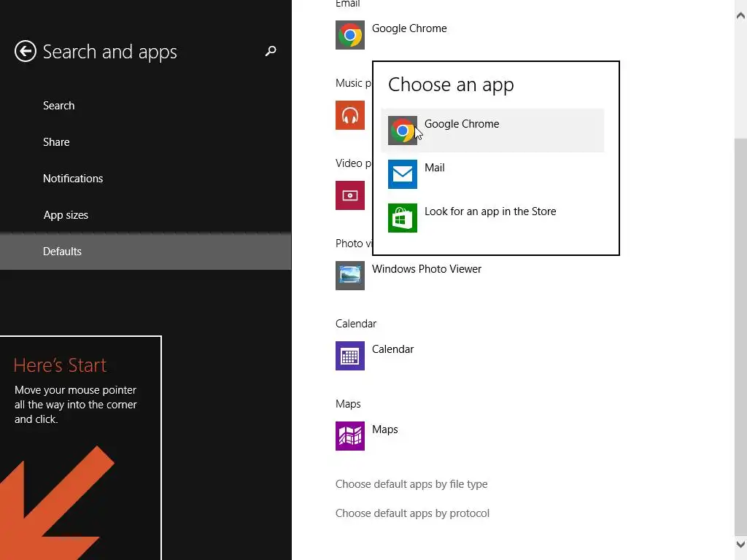Open Choose default apps by protocol

[x=412, y=513]
